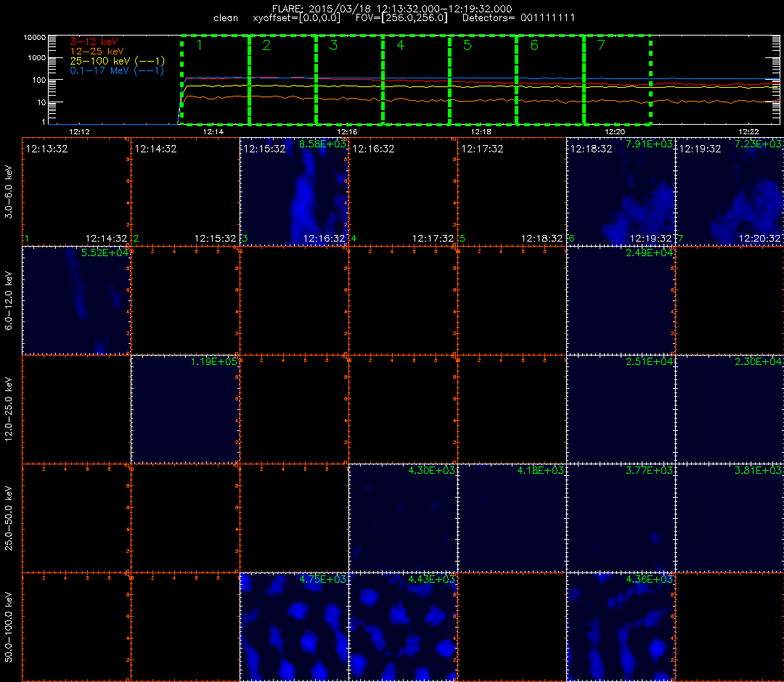
Task: Select interval 6 label in the light curve plot
Action: point(534,46)
